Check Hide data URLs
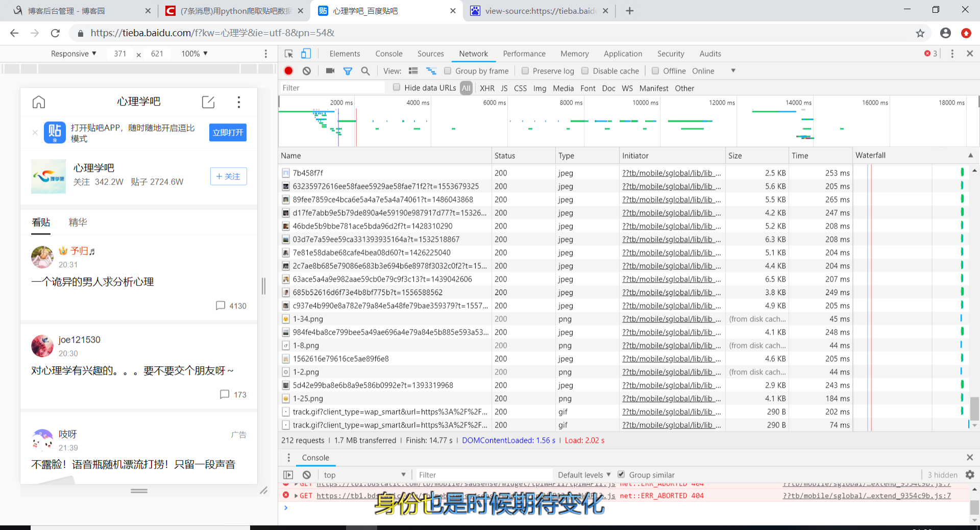980x530 pixels. (x=397, y=88)
